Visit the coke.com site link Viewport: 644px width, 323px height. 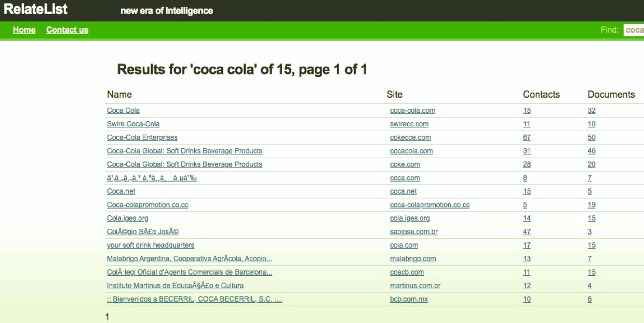coord(405,164)
